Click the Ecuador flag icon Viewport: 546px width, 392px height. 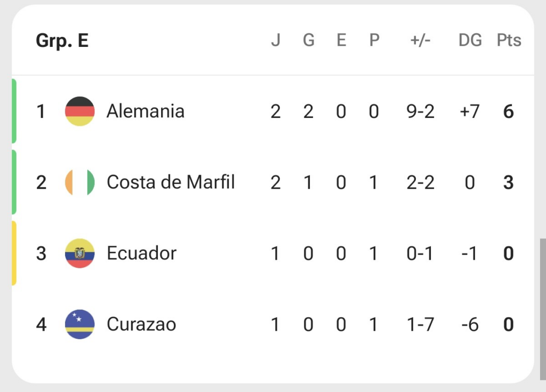coord(80,253)
